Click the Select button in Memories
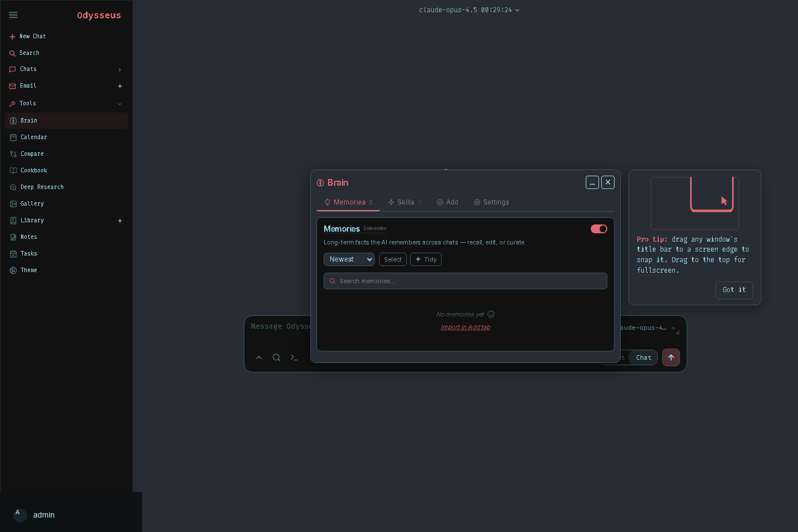 (x=393, y=259)
